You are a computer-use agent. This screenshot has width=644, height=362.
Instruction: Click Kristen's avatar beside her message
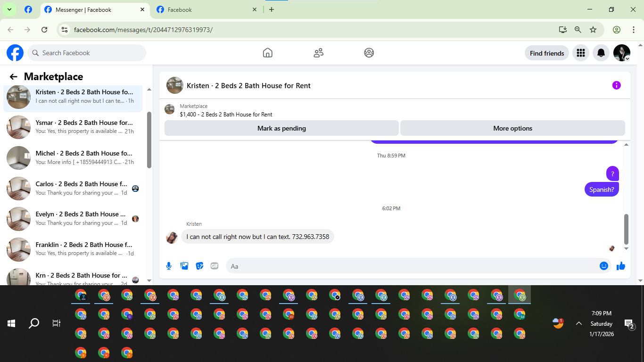click(172, 237)
